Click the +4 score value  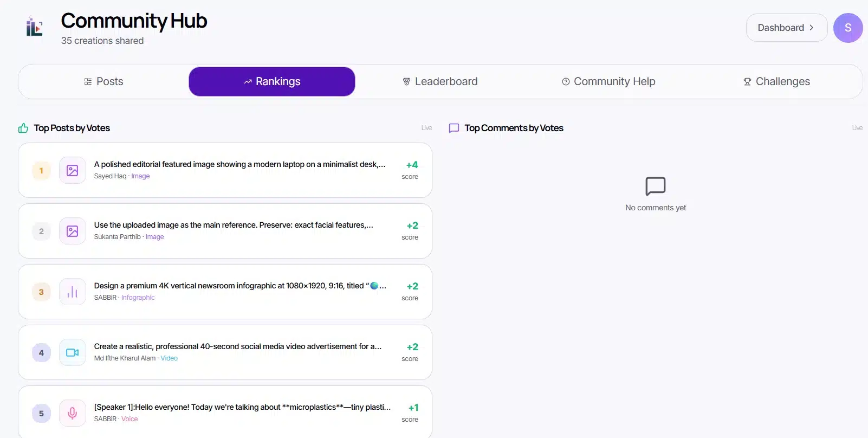(x=412, y=165)
